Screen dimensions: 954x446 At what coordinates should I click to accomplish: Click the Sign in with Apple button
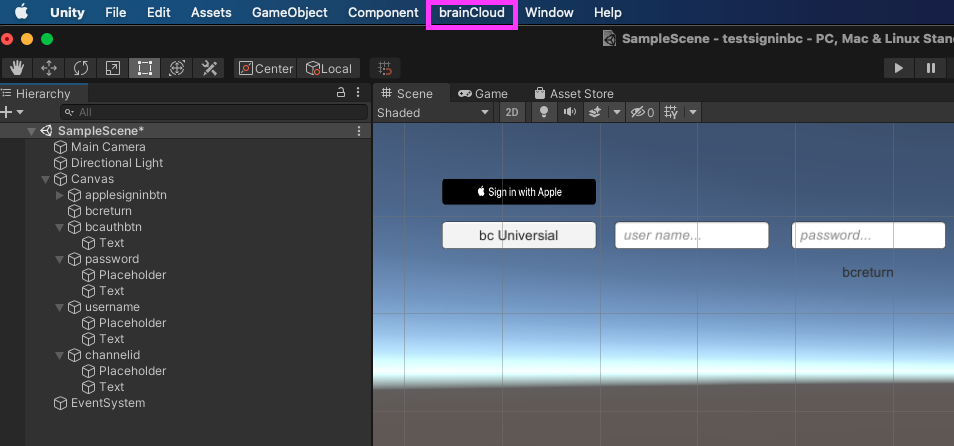pyautogui.click(x=519, y=192)
